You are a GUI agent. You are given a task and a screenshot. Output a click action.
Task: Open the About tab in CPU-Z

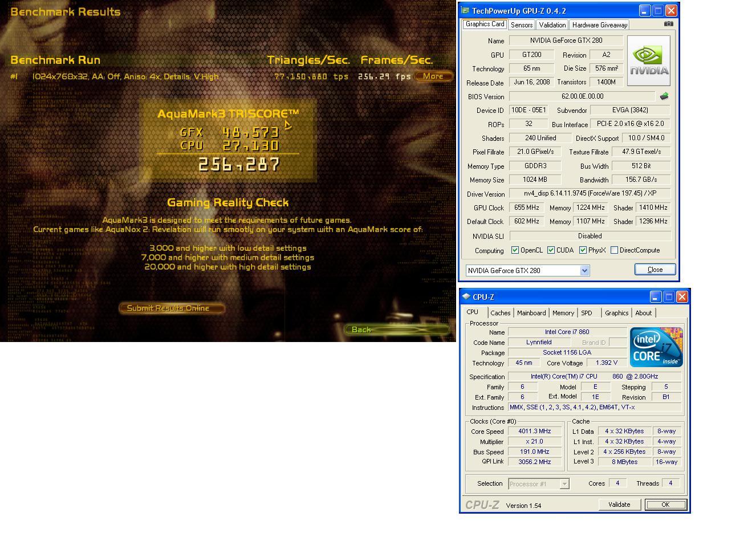coord(643,313)
